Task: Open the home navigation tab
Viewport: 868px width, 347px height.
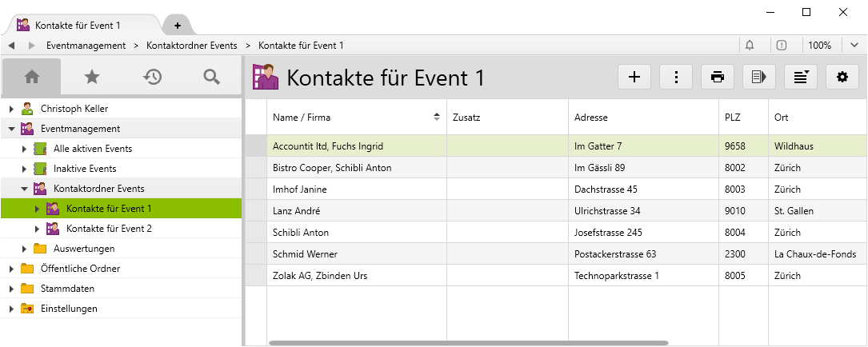Action: point(32,77)
